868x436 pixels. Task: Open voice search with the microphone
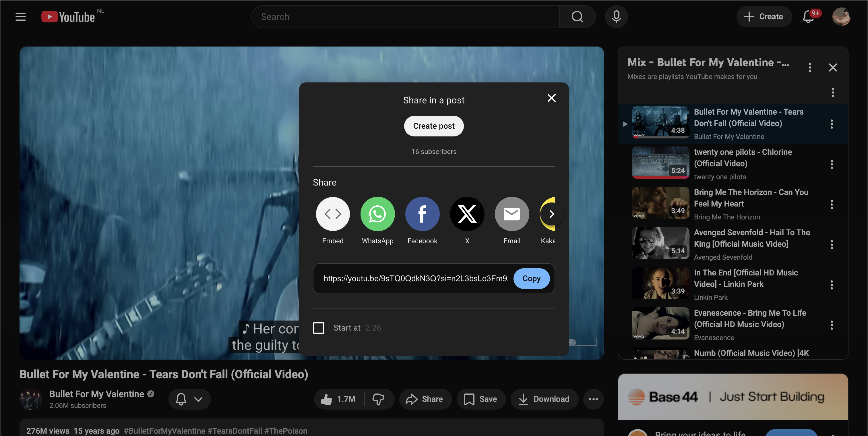pos(616,17)
